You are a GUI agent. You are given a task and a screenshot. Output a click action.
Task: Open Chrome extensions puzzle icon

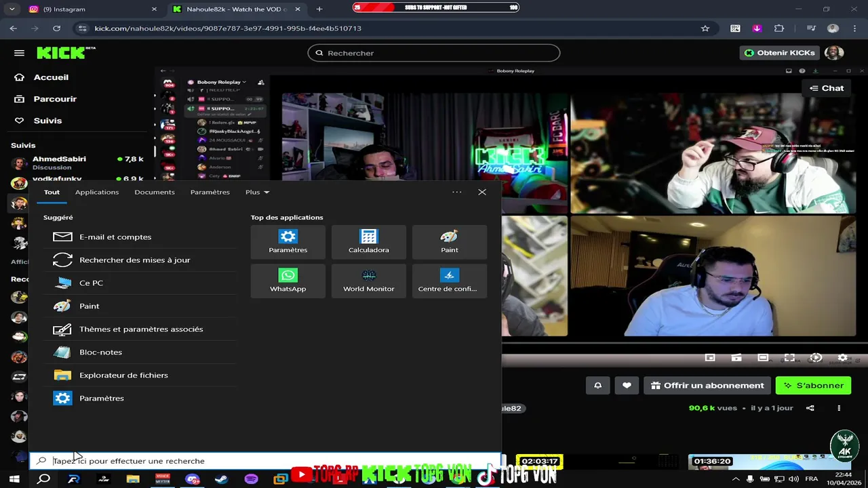point(779,28)
